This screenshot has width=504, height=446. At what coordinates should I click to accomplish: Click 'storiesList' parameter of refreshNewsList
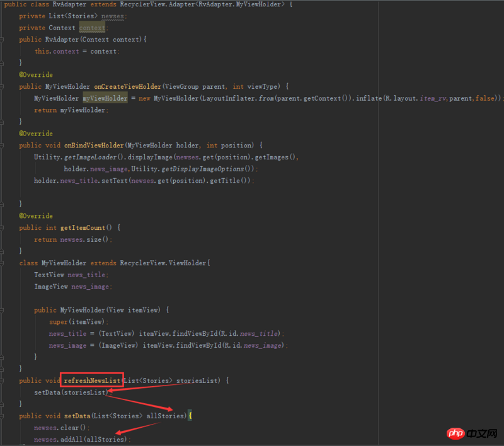tap(197, 380)
